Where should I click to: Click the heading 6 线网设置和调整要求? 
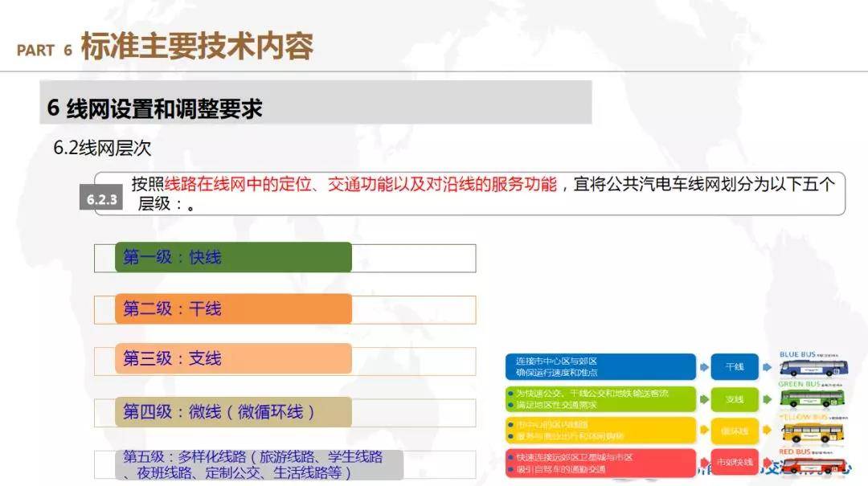155,109
